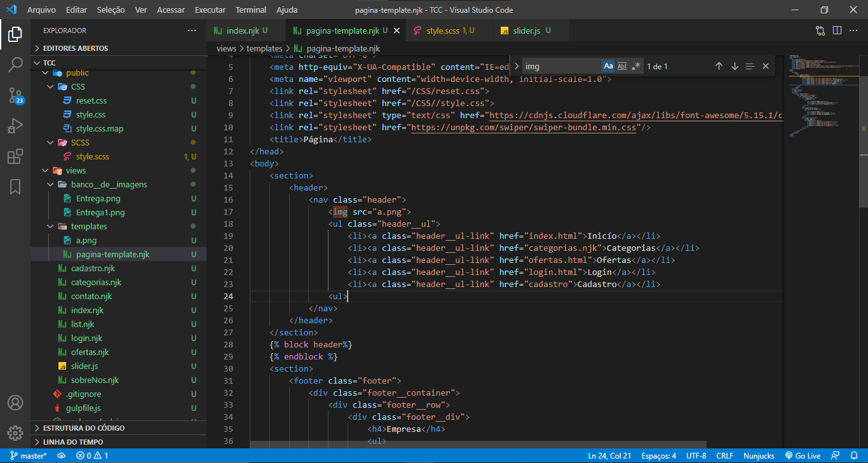Go to previous find match

click(x=719, y=66)
